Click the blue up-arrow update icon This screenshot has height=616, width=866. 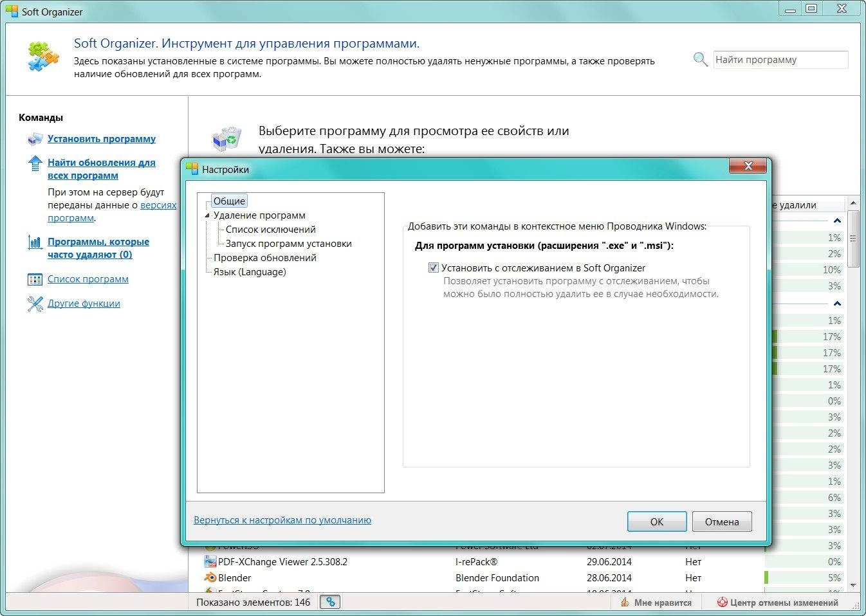coord(35,163)
